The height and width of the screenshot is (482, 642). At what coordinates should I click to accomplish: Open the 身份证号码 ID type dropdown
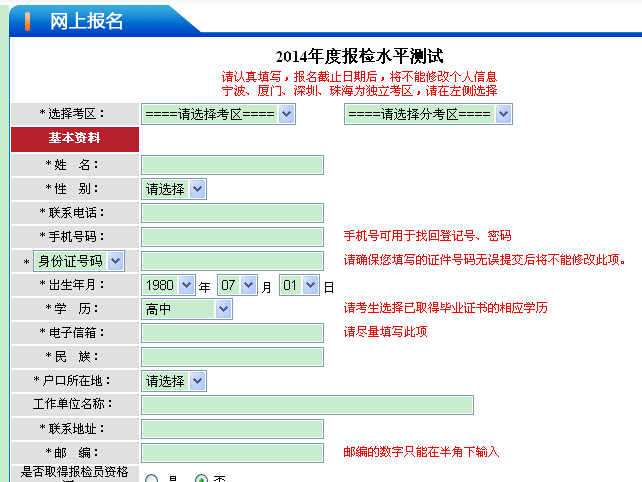[79, 261]
